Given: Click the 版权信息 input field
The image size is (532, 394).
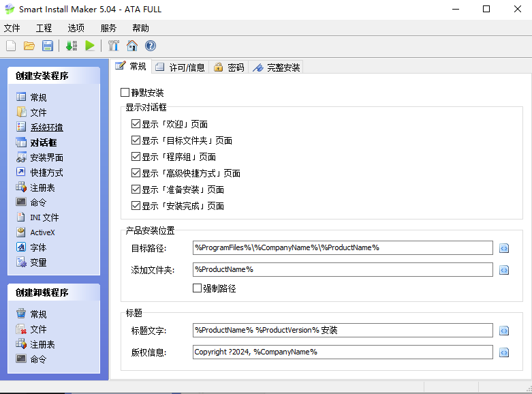Looking at the screenshot, I should (x=343, y=352).
